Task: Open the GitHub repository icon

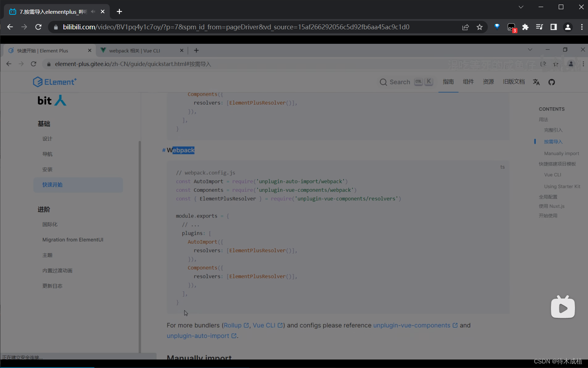Action: tap(552, 82)
